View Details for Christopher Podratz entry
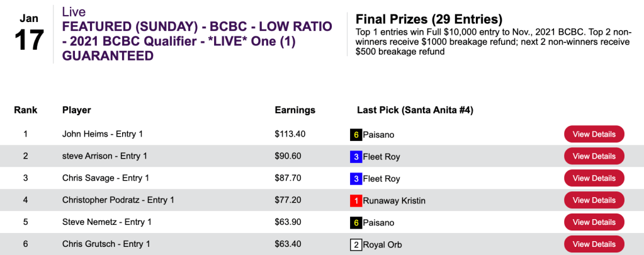 click(594, 200)
